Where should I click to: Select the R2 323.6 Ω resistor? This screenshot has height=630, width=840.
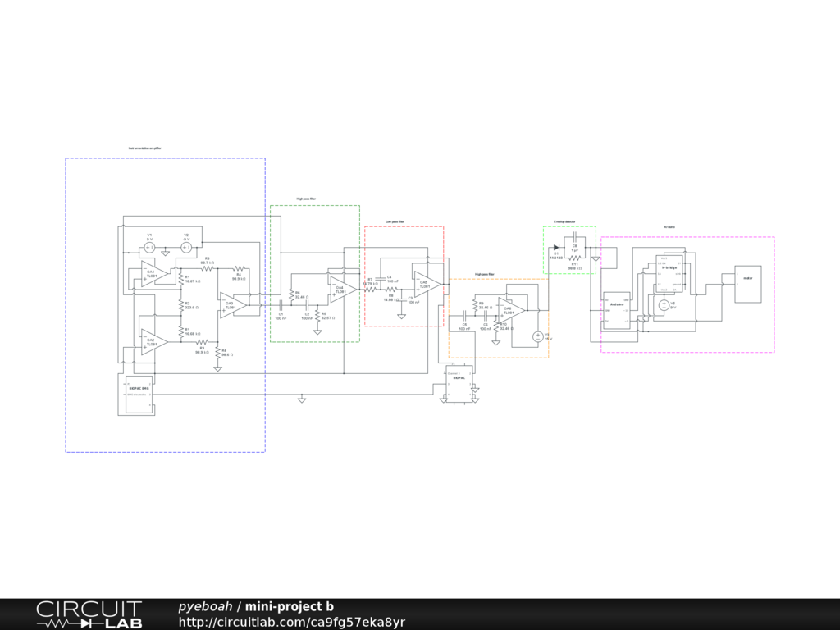pos(180,305)
